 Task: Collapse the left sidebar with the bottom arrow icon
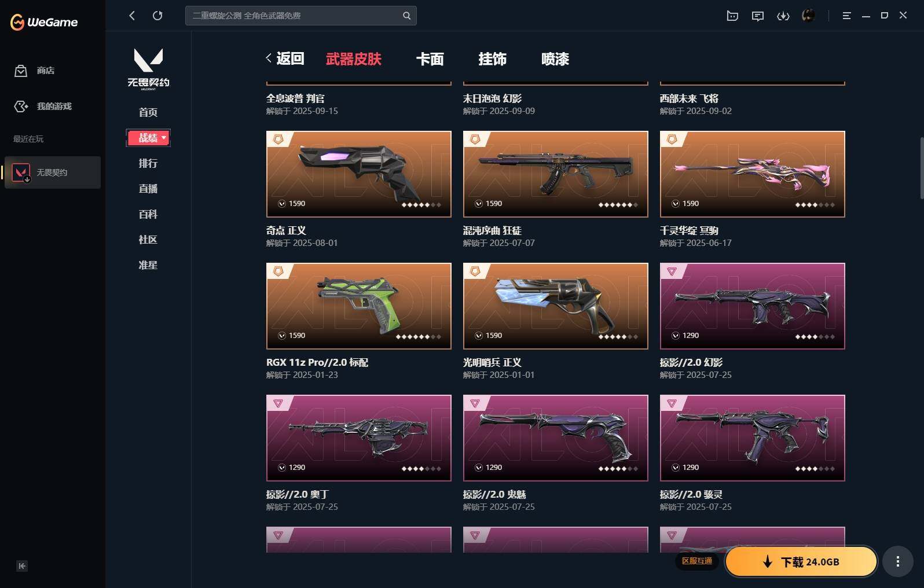[x=21, y=566]
